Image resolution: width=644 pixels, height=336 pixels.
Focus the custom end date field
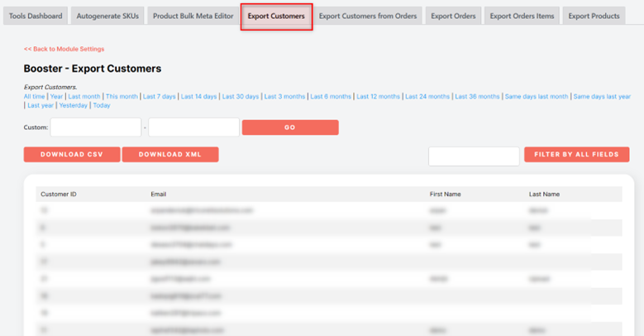193,127
